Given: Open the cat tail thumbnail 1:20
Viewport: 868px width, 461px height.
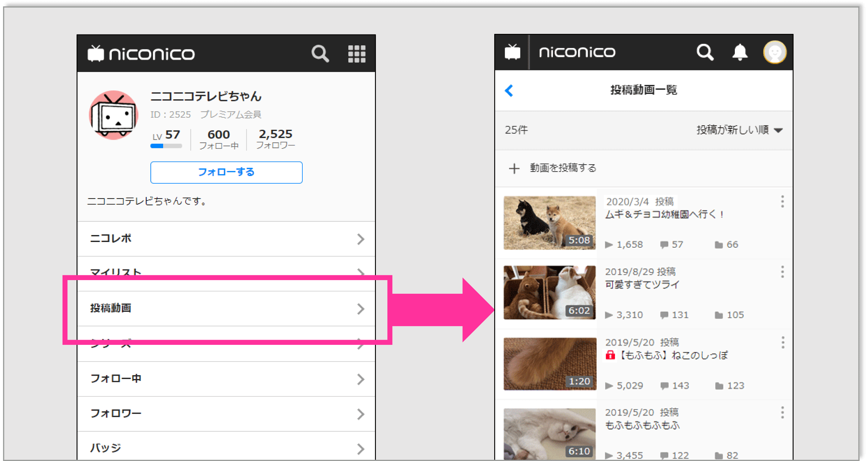Looking at the screenshot, I should click(x=549, y=364).
